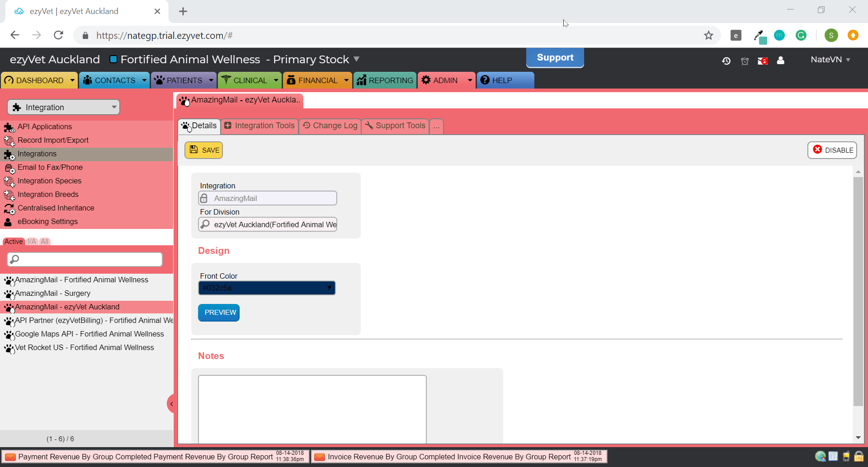Open Integration Breeds sidebar item
Viewport: 868px width, 467px height.
(48, 194)
